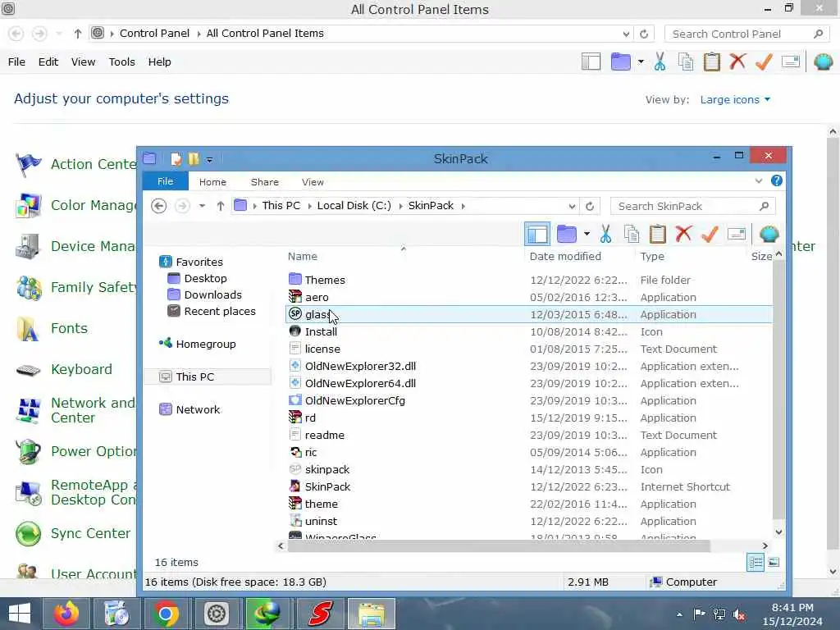
Task: Open the View ribbon tab in SkinPack
Action: pos(313,182)
